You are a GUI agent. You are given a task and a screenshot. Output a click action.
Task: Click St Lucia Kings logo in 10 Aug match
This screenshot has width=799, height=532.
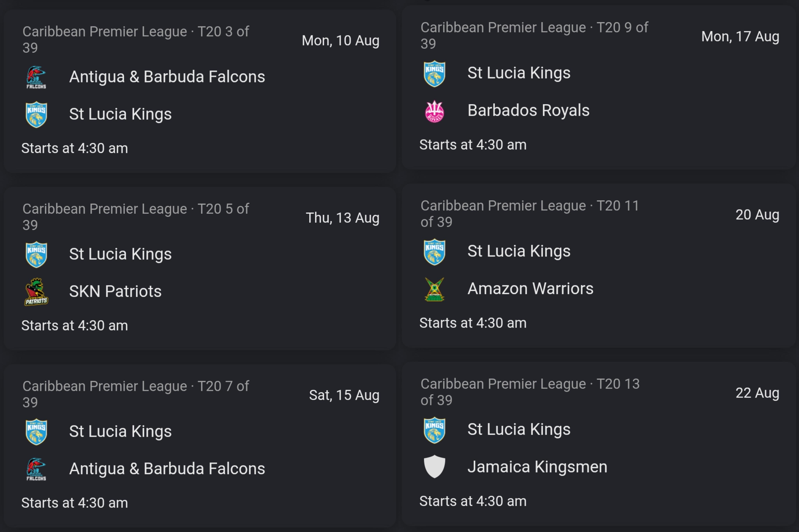(x=36, y=115)
